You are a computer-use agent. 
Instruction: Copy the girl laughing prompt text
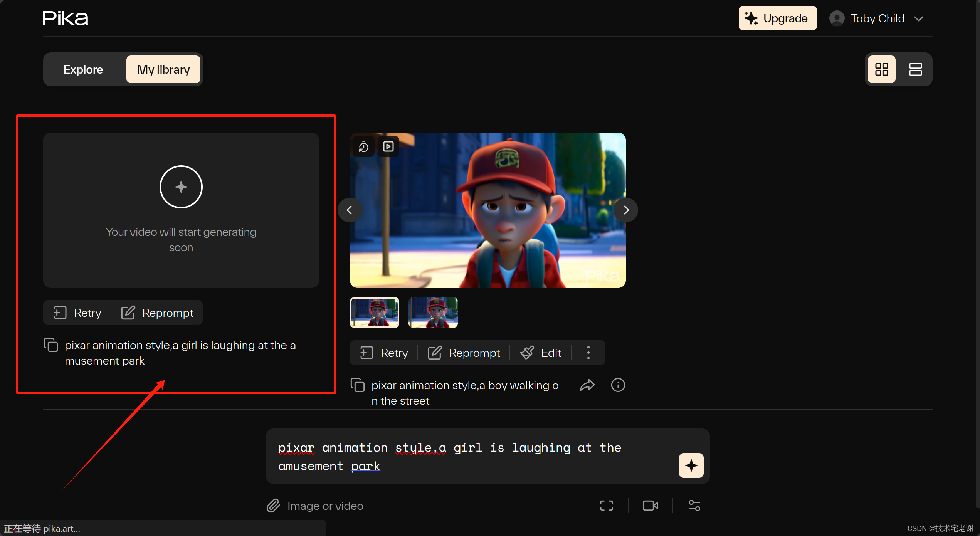pos(51,345)
